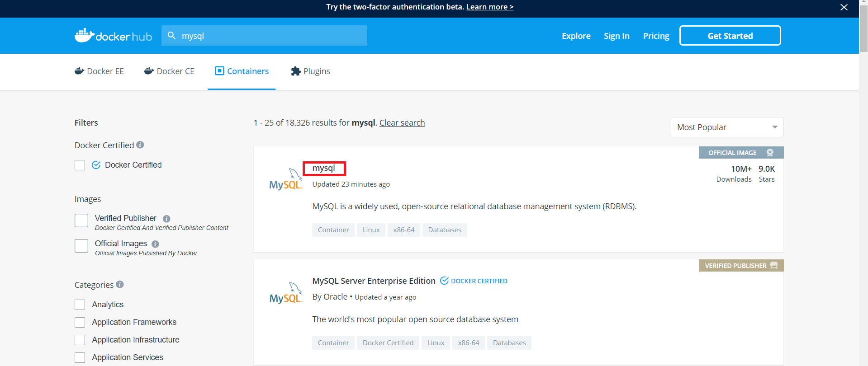The height and width of the screenshot is (366, 868).
Task: Click the info icon next to Verified Publisher
Action: [x=166, y=219]
